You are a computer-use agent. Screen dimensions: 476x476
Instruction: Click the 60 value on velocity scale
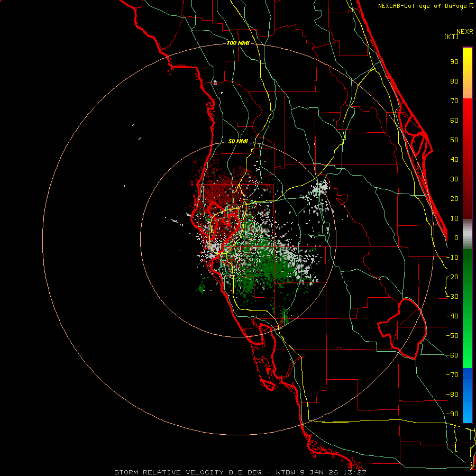(454, 121)
